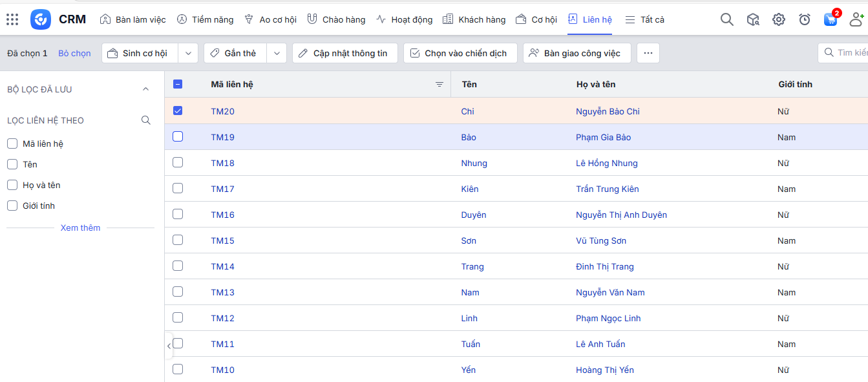Click the search magnifier in top bar
This screenshot has height=382, width=868.
[x=726, y=19]
